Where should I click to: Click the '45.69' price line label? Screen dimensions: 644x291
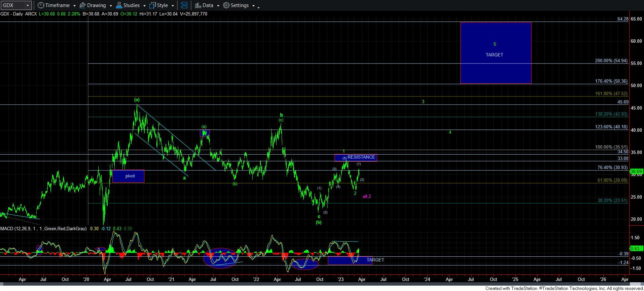click(x=623, y=102)
